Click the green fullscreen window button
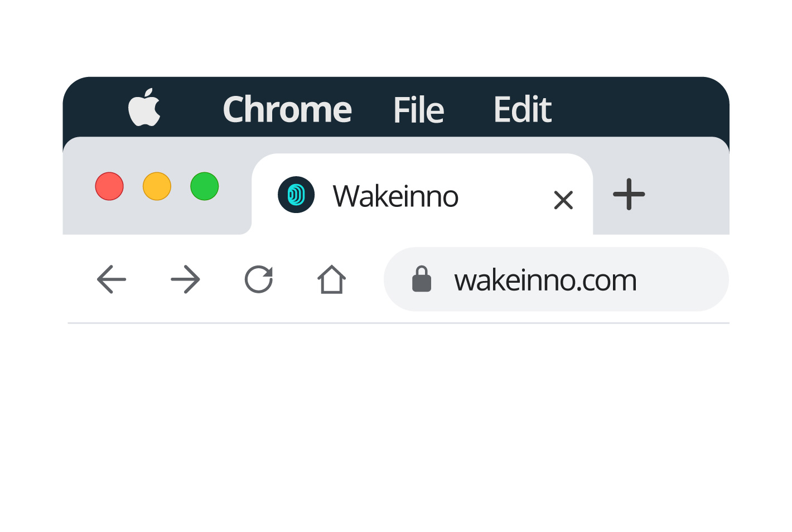Screen dimensions: 792x532 pyautogui.click(x=204, y=186)
